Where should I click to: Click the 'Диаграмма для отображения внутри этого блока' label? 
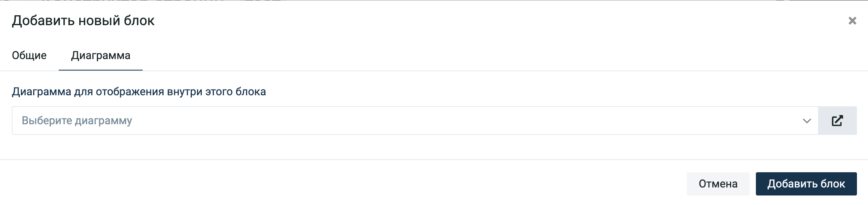coord(139,92)
